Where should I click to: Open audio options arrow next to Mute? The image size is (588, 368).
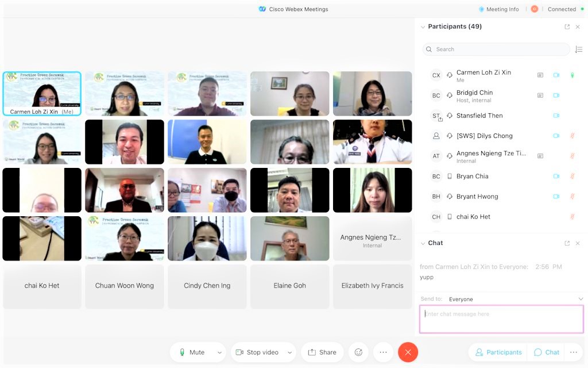(x=219, y=352)
